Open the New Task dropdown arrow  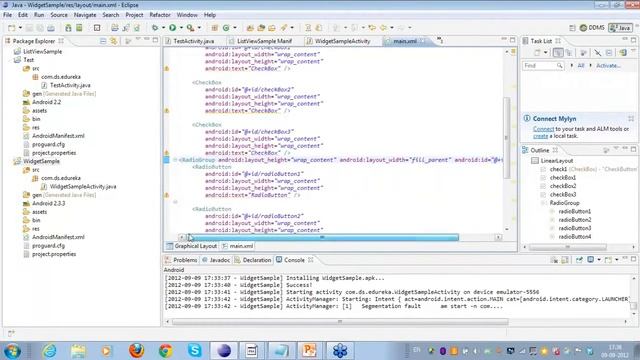[545, 53]
